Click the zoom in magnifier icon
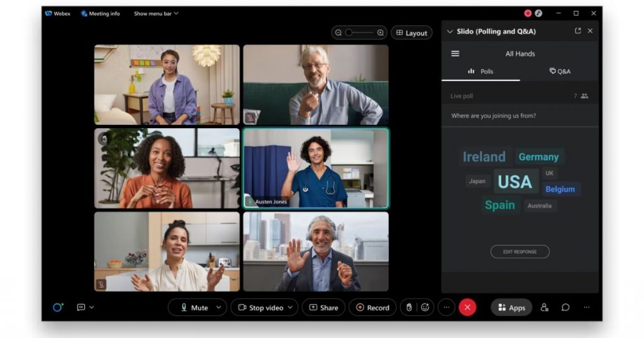 [x=380, y=33]
